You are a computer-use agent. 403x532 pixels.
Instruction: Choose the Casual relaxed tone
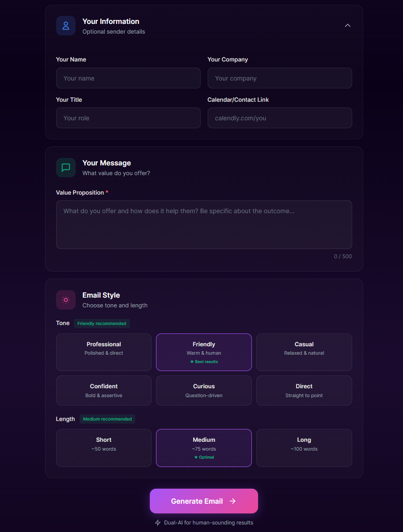point(304,352)
